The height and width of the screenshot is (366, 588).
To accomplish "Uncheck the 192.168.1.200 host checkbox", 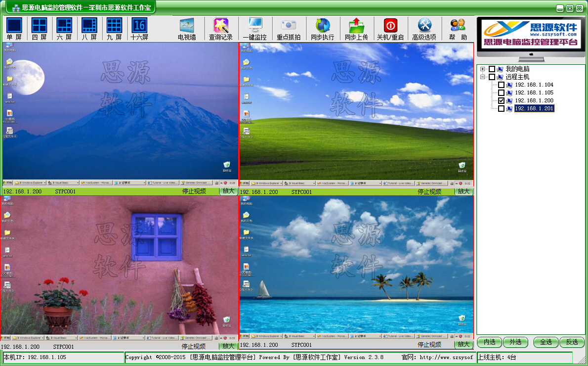I will [x=501, y=100].
